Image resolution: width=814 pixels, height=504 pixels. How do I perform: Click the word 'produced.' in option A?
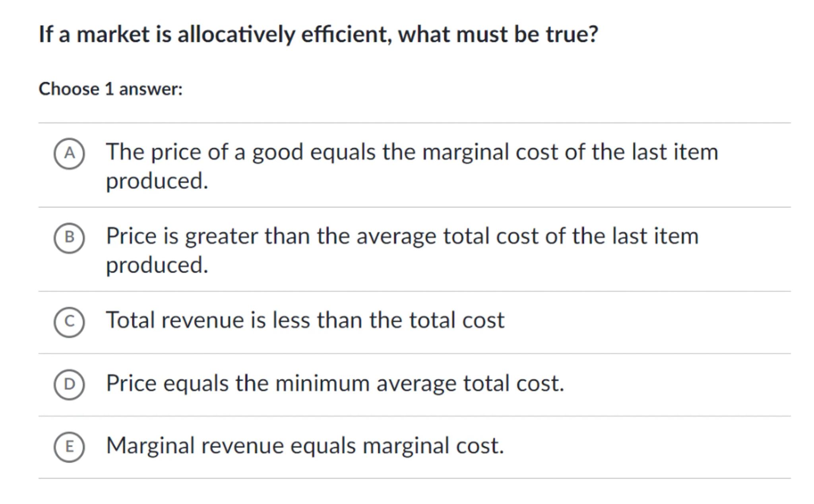coord(157,181)
